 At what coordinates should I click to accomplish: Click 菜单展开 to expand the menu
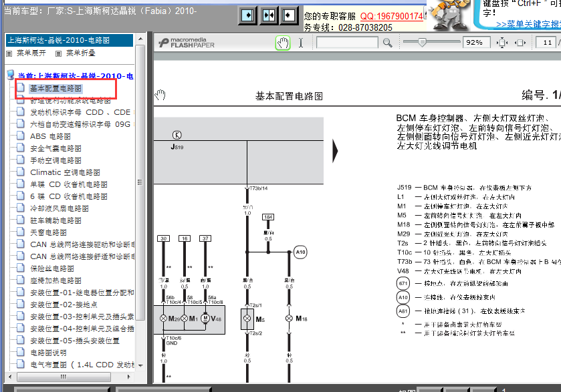(x=31, y=53)
